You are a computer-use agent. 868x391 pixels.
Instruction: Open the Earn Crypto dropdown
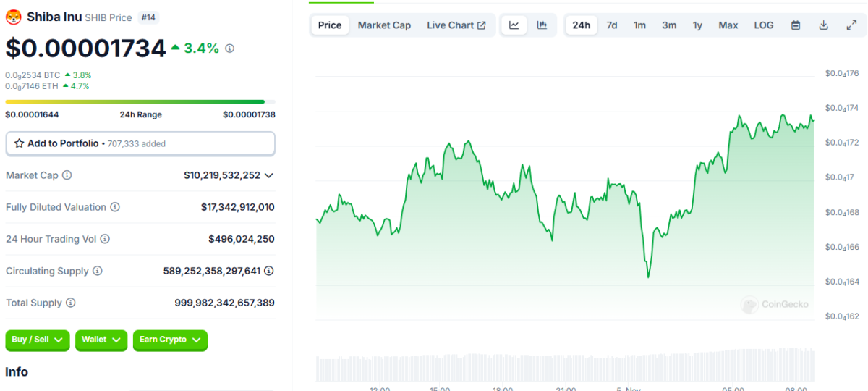(x=170, y=340)
